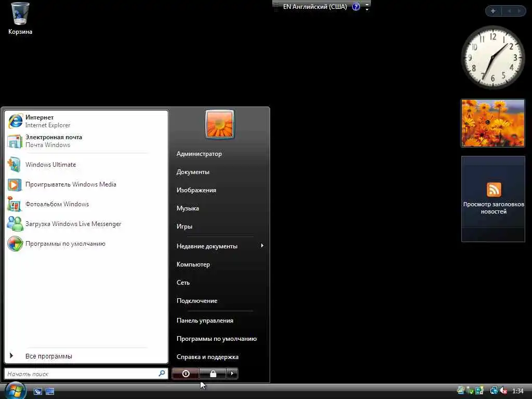Expand Все программы list

(87, 356)
